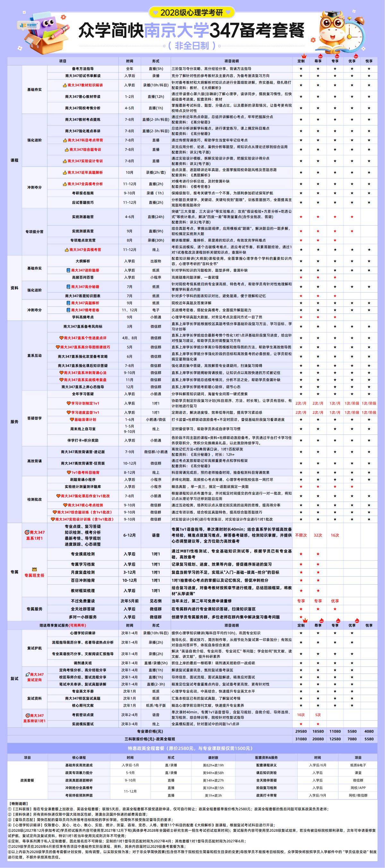Click thumbs-up icon beside 南大347近年真题解析
Viewport: 385px width, 868px height.
click(65, 173)
